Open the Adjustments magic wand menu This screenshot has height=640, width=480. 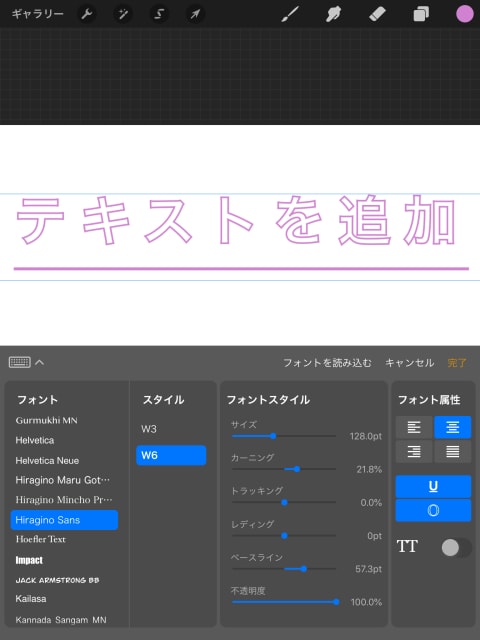pyautogui.click(x=122, y=14)
